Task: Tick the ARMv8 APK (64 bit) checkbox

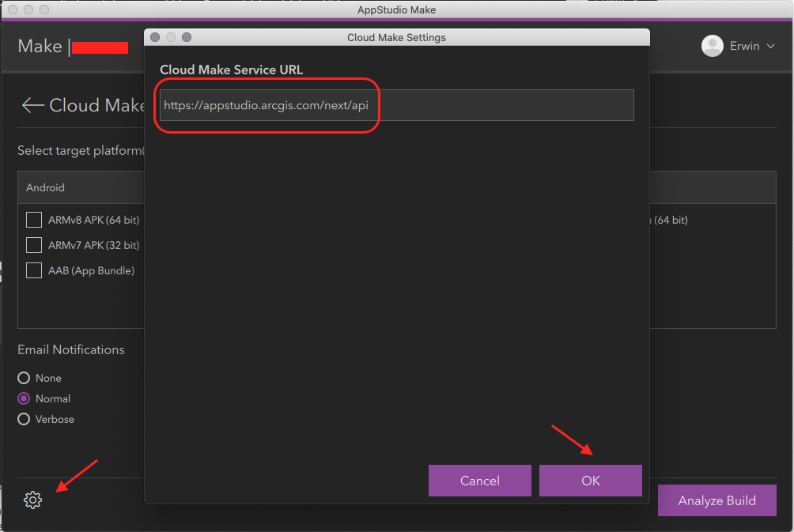Action: [x=34, y=220]
